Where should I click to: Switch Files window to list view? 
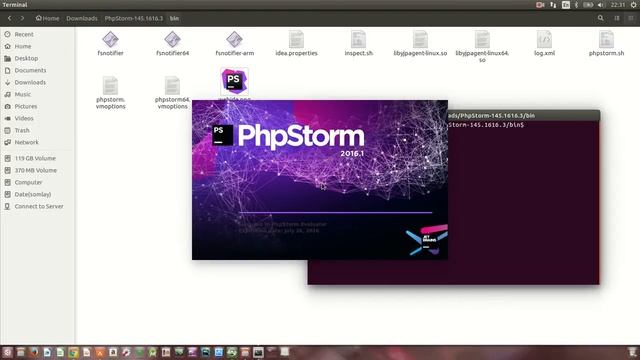coord(617,18)
